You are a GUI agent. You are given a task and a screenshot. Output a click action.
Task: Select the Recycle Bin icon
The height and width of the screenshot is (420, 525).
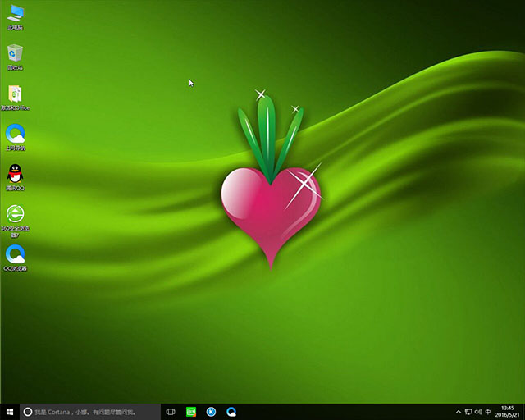(15, 53)
